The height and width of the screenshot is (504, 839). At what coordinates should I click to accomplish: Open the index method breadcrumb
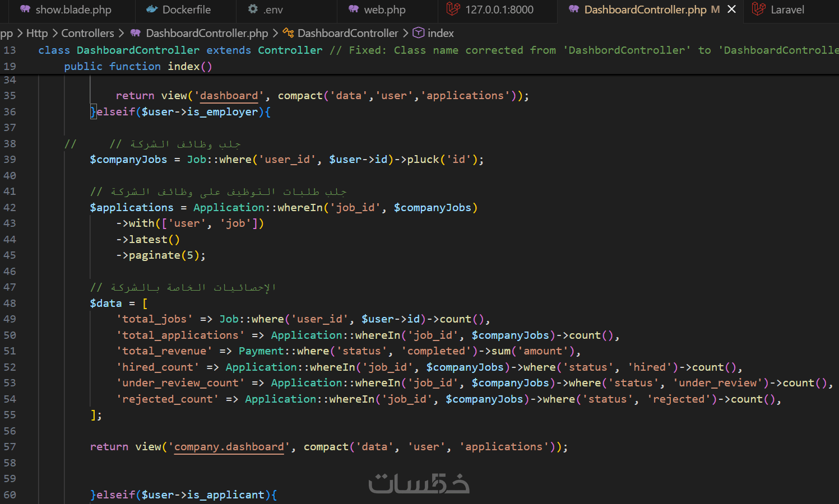tap(441, 33)
